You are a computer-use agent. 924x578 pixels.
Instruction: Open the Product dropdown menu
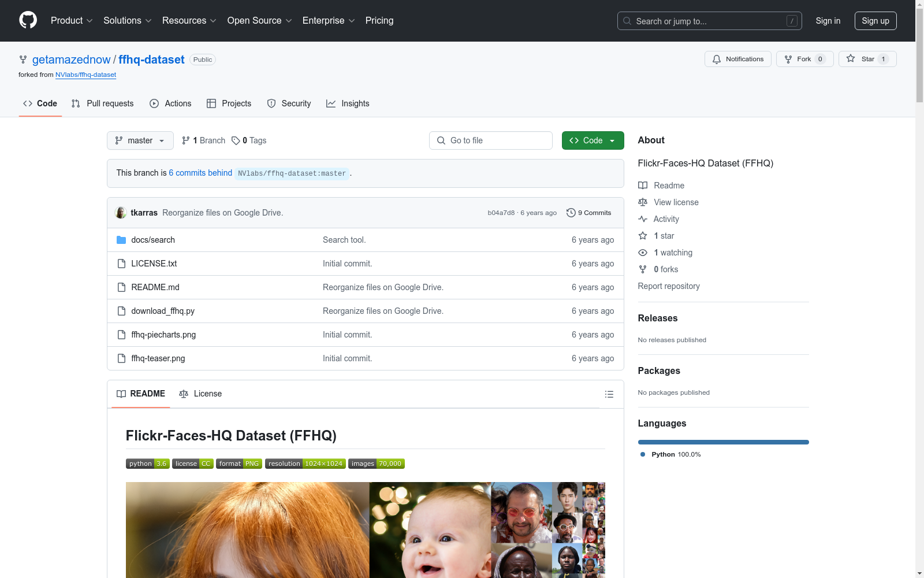click(x=72, y=21)
